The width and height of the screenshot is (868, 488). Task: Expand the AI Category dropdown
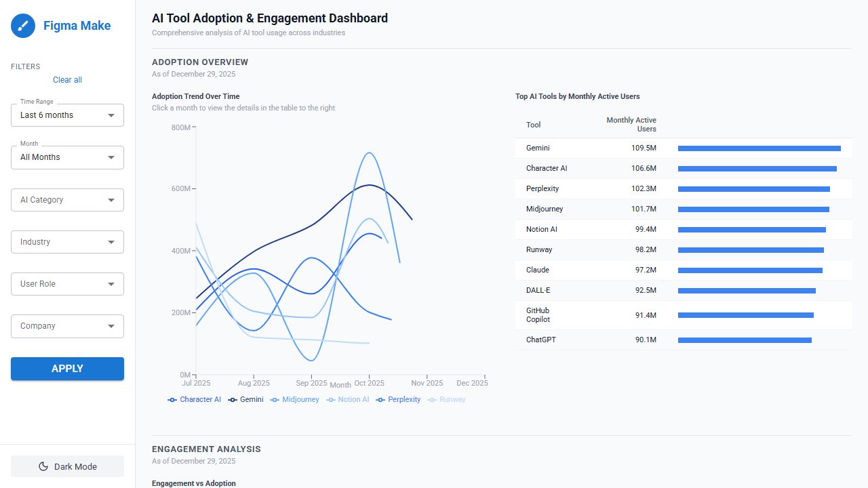[x=67, y=200]
